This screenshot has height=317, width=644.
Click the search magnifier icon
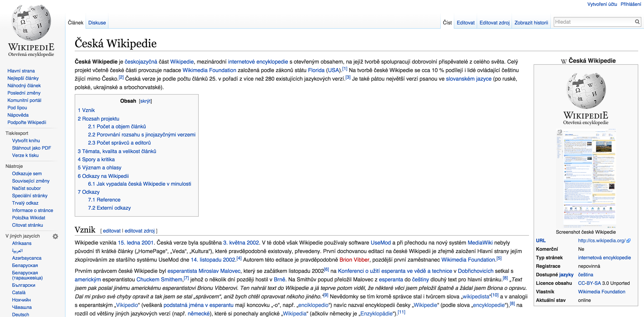[x=637, y=22]
